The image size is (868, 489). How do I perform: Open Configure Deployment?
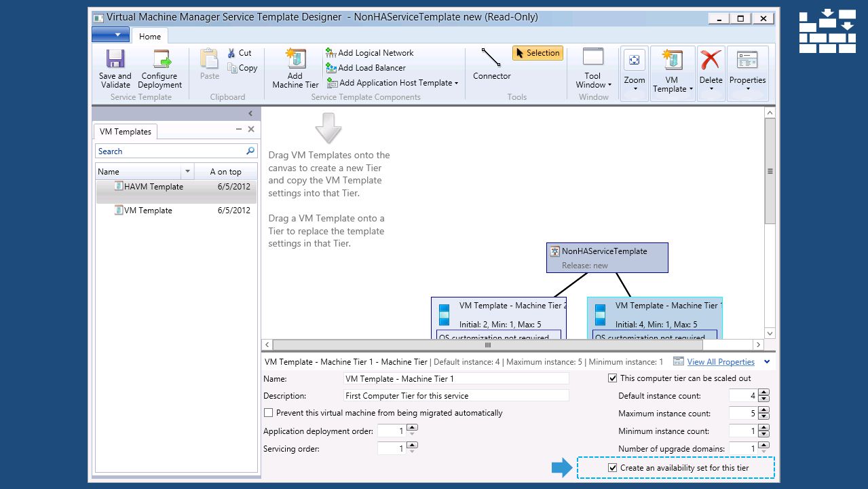pos(159,69)
